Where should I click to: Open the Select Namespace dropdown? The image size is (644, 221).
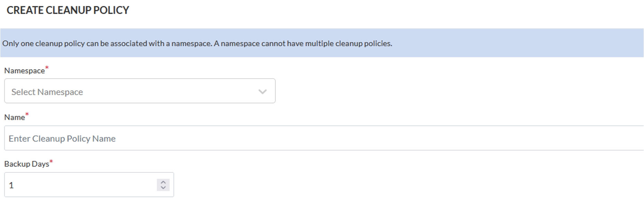[139, 91]
